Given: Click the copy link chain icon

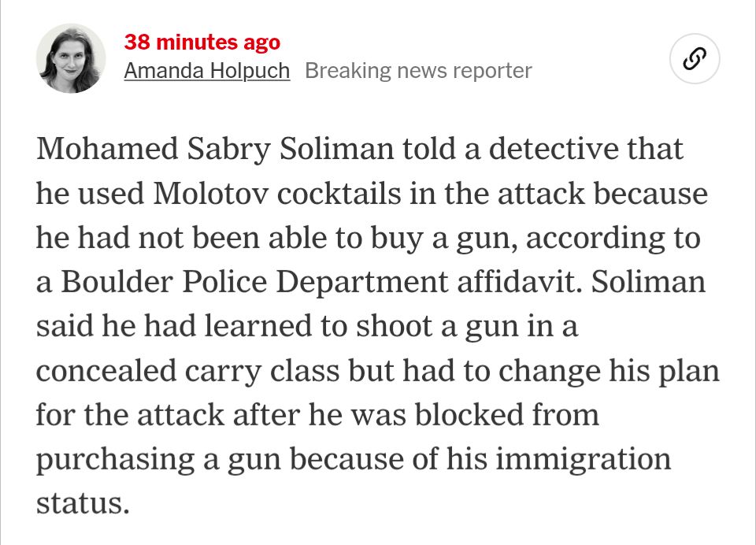Looking at the screenshot, I should tap(695, 58).
